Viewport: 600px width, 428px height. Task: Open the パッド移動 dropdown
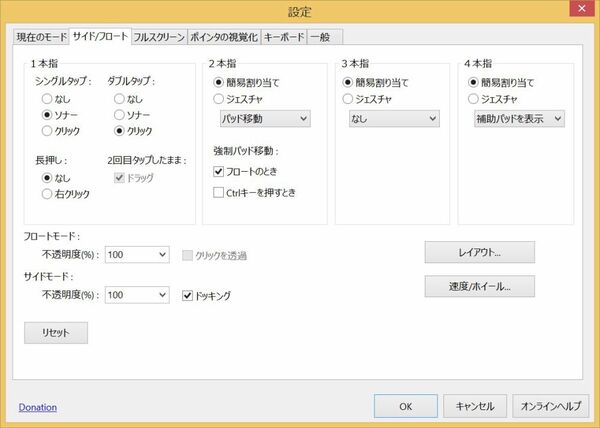265,119
